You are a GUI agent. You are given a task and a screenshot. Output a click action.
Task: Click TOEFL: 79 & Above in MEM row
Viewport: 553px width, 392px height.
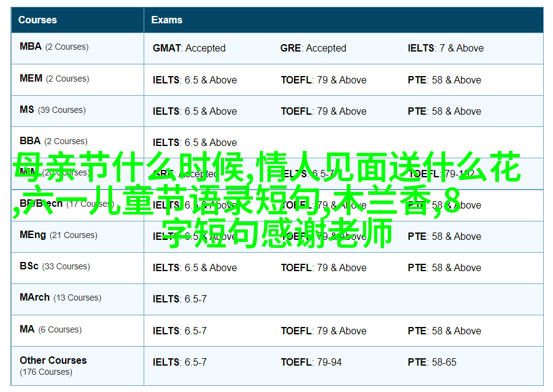click(x=323, y=80)
